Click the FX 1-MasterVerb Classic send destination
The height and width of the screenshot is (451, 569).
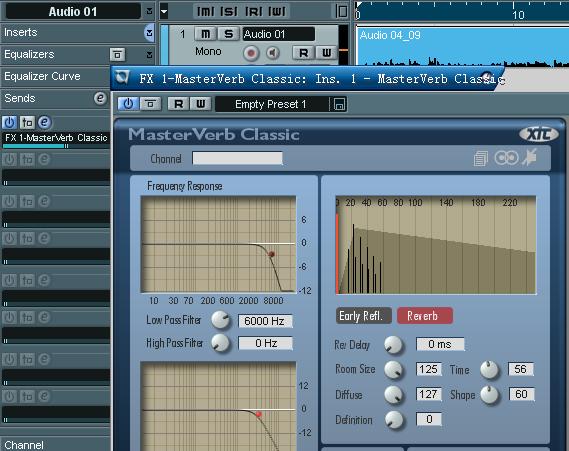(56, 138)
